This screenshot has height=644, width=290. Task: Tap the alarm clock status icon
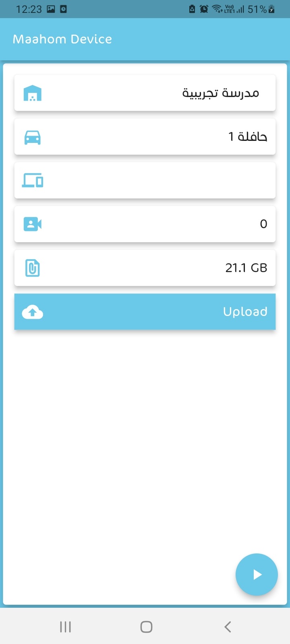click(x=204, y=9)
